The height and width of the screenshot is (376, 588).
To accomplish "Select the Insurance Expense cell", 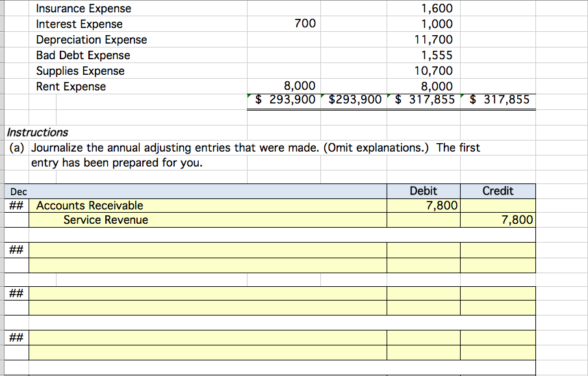I will tap(84, 8).
